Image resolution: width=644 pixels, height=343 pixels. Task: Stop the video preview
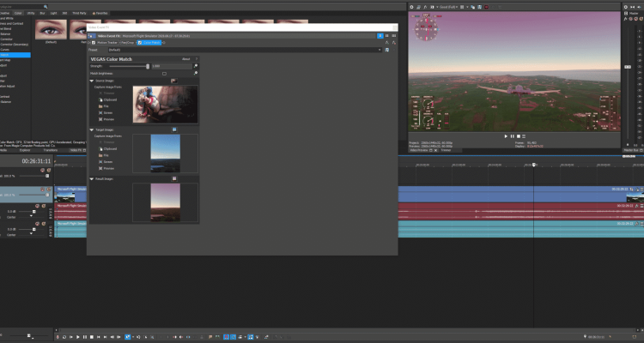(x=518, y=136)
